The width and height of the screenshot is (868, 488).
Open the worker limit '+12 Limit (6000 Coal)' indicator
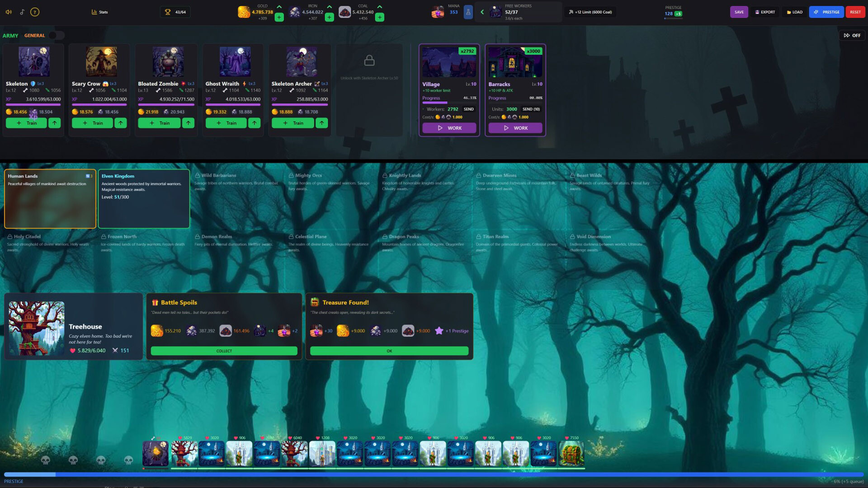pyautogui.click(x=590, y=12)
